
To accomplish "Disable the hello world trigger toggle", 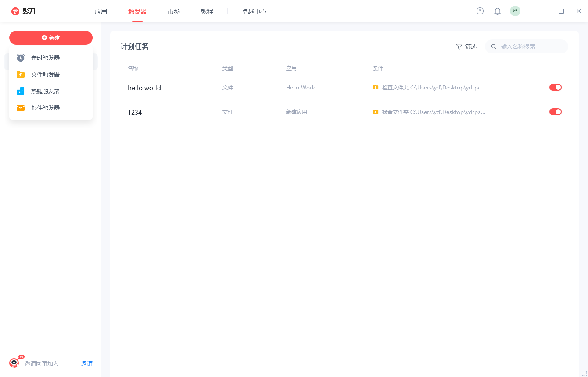I will pos(555,87).
